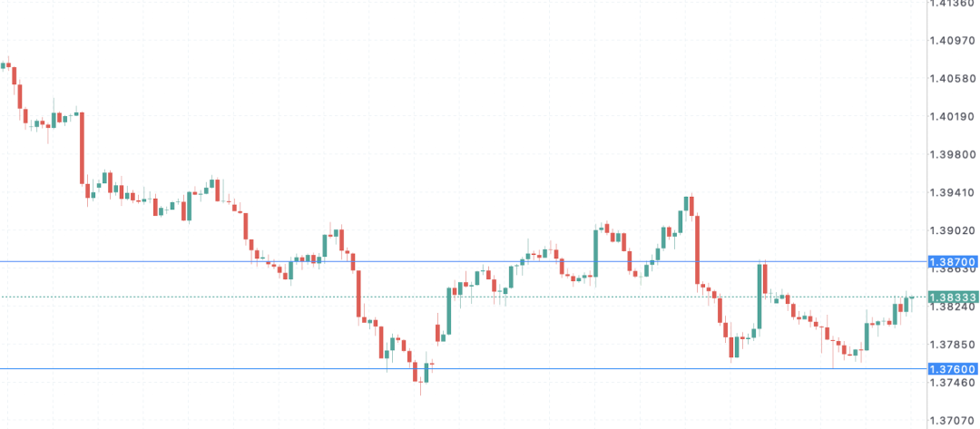980x429 pixels.
Task: Click the long red candle dropping from the 1.39410 peak
Action: click(x=697, y=249)
